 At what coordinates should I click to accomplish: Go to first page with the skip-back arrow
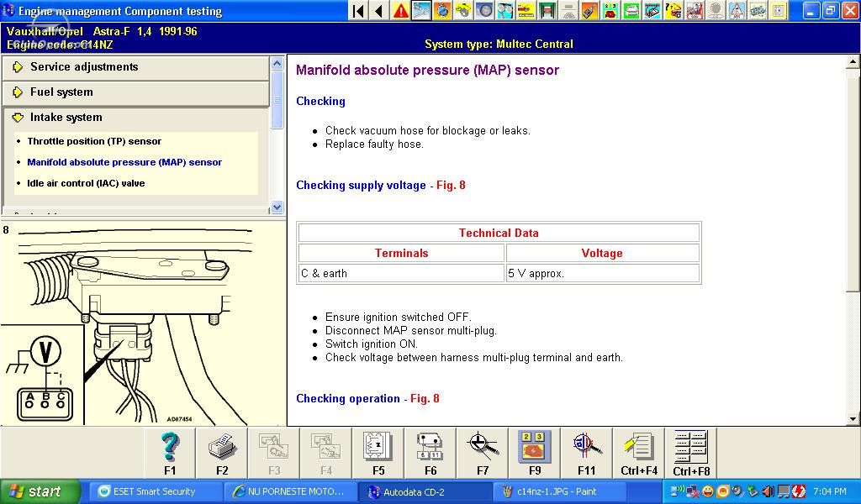point(357,10)
